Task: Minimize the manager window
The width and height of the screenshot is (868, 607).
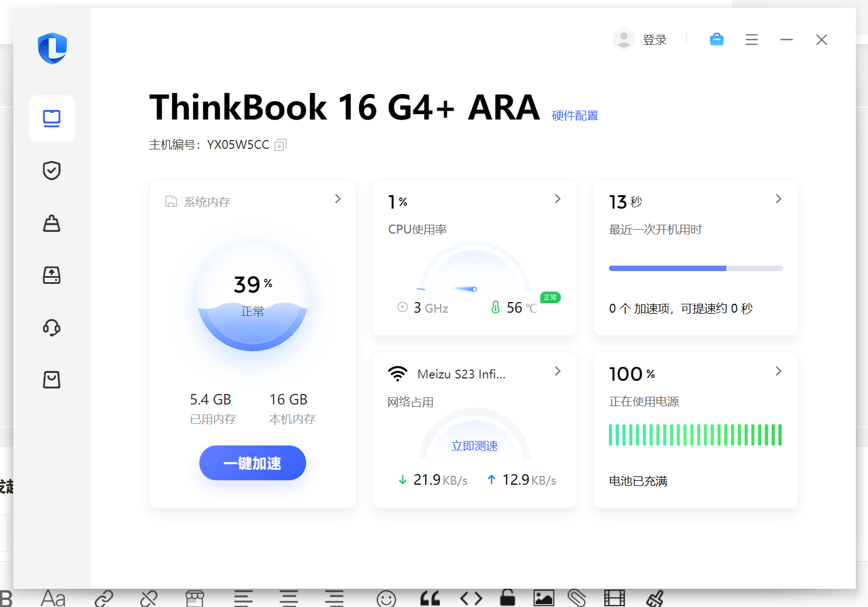Action: coord(787,40)
